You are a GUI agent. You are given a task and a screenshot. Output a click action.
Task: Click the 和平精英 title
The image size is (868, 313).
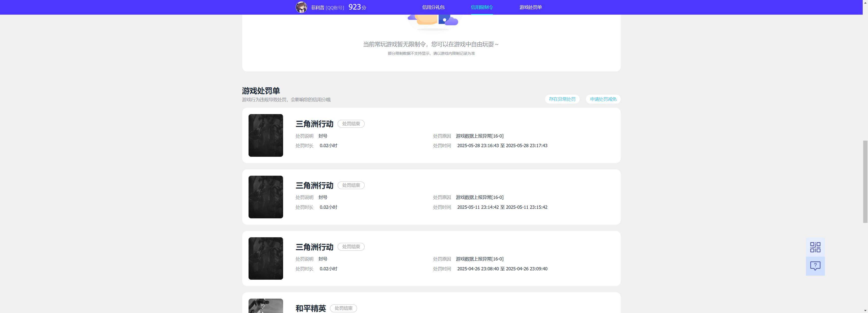tap(311, 308)
